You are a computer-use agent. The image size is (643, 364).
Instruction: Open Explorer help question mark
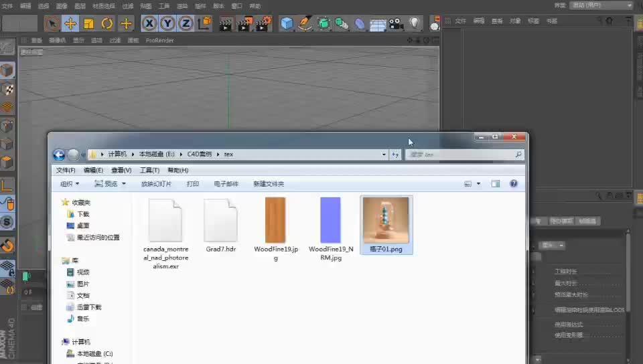coord(514,183)
